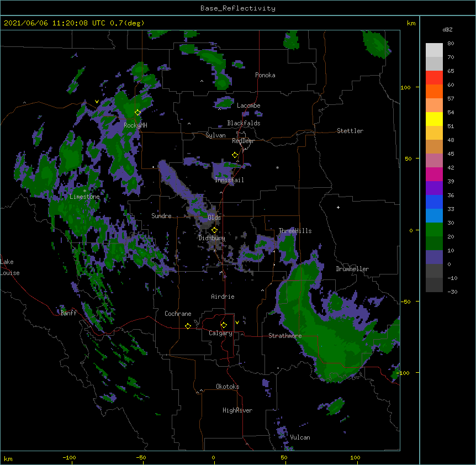Click the Vulcan city label

tap(300, 437)
